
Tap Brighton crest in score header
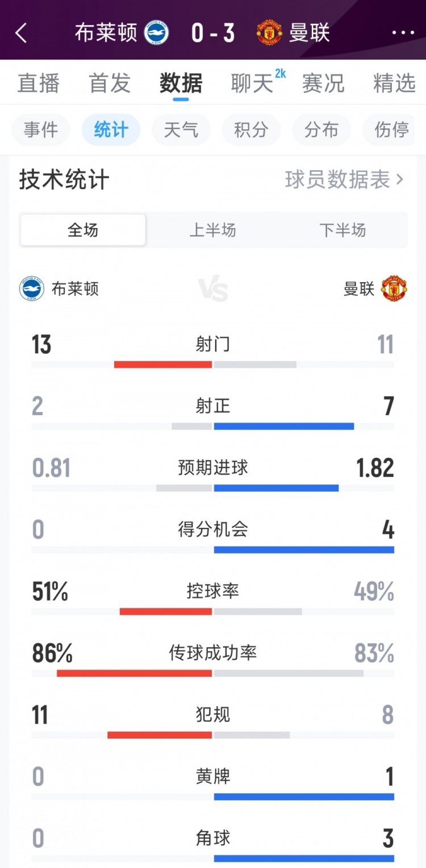(x=156, y=33)
